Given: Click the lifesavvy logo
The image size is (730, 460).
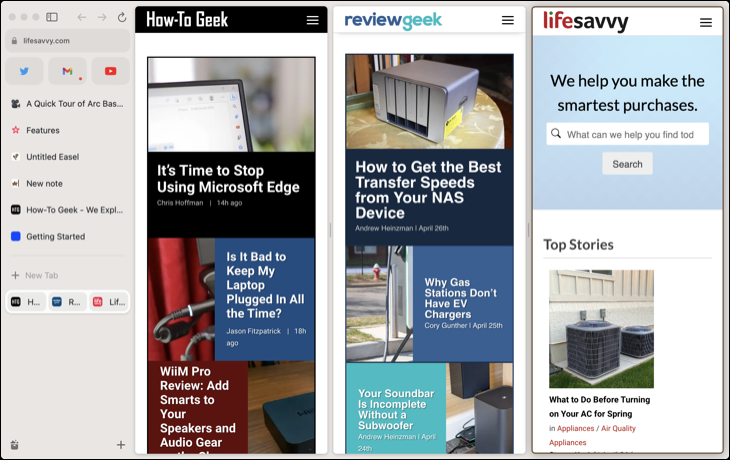Looking at the screenshot, I should click(x=586, y=22).
